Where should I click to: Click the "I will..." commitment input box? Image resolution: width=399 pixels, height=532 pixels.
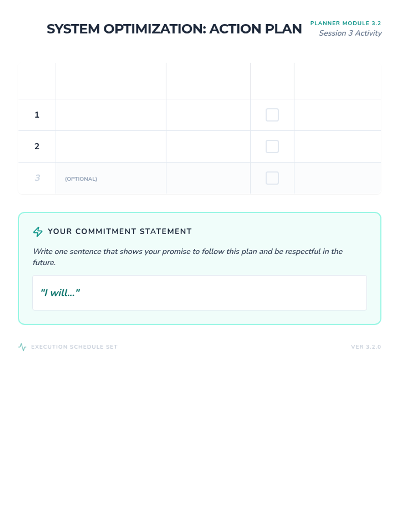click(x=199, y=293)
